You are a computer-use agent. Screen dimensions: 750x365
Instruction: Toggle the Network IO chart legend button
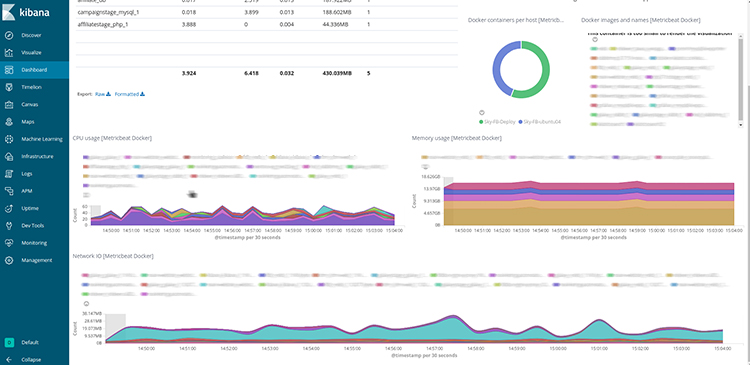coord(86,303)
